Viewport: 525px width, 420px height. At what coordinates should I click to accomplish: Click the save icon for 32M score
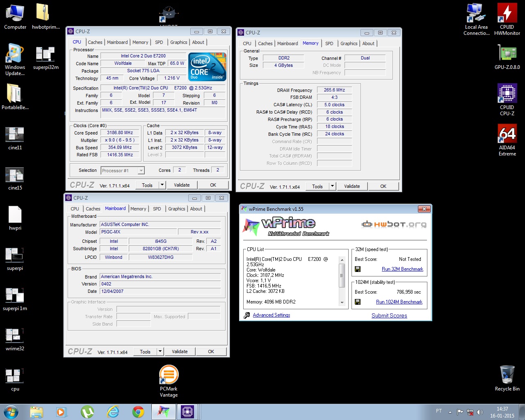tap(358, 269)
